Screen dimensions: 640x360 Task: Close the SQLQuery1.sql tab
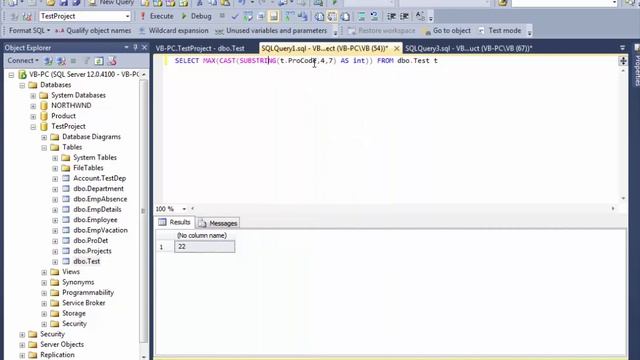click(x=396, y=48)
